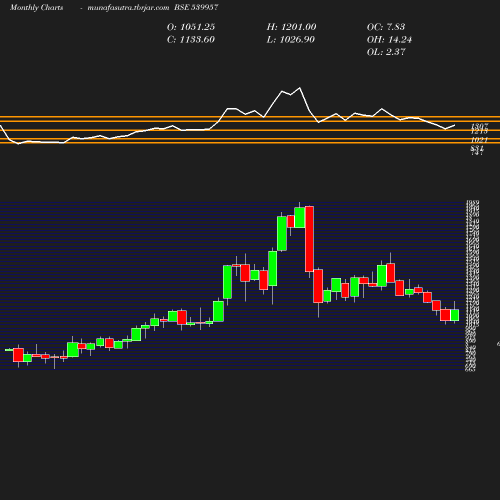Select the close value "C: 1133.60"
The image size is (500, 500).
191,40
